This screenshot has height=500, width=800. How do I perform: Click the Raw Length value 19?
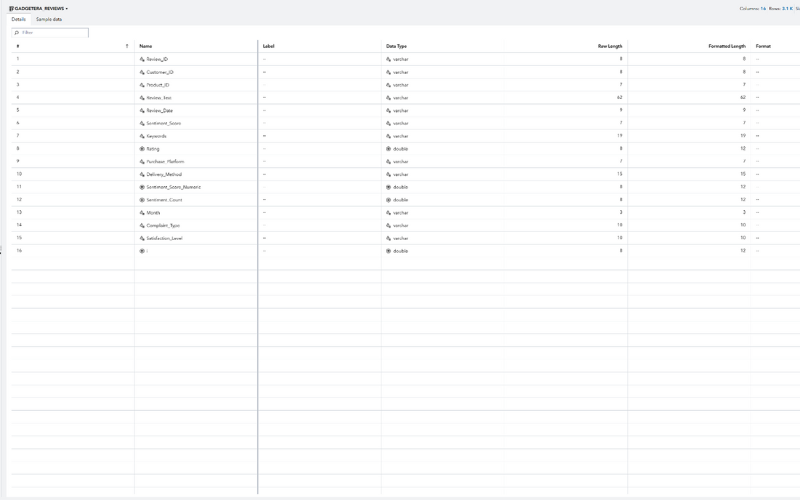(620, 135)
